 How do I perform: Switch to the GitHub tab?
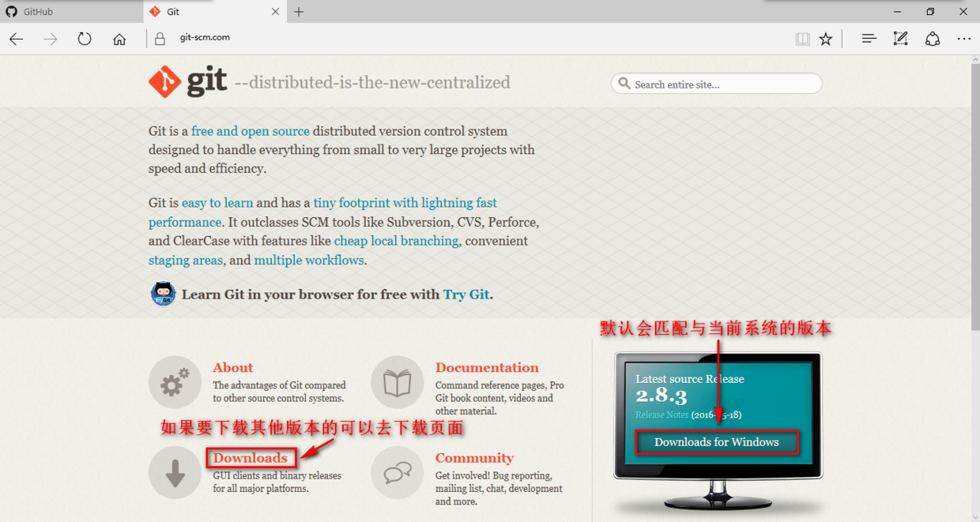[x=71, y=12]
